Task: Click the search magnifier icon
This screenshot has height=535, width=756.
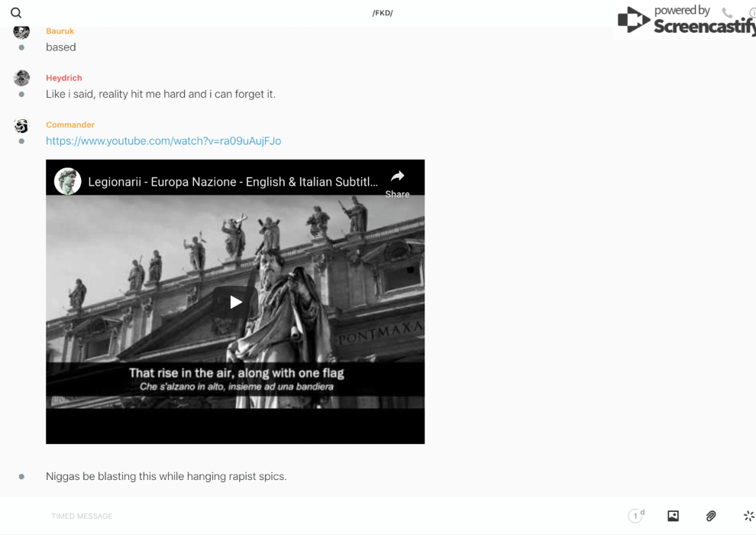Action: click(16, 13)
